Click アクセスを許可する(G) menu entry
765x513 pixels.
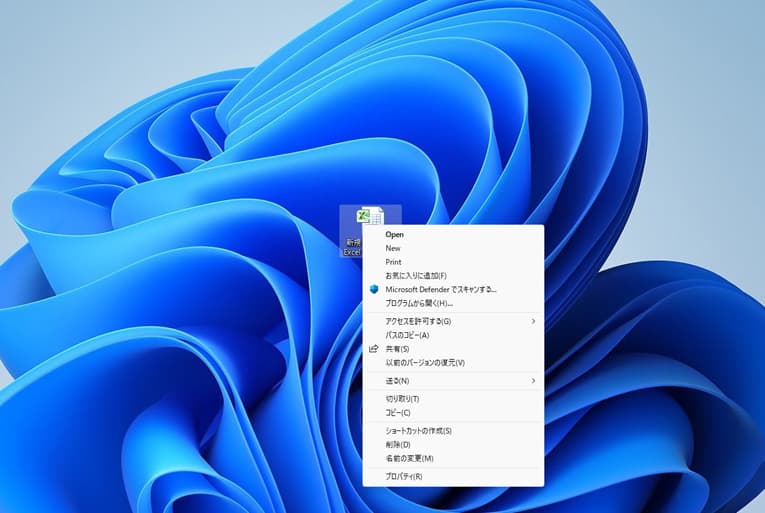point(418,321)
